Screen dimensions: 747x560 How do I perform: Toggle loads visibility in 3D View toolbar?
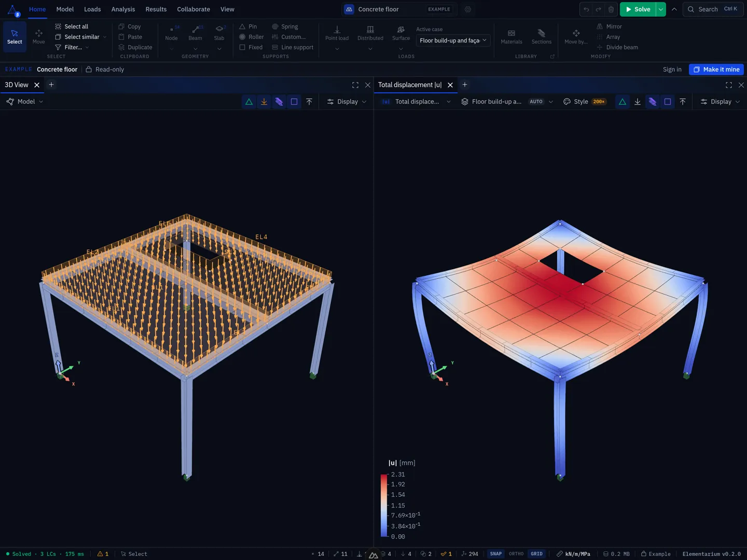pyautogui.click(x=264, y=102)
